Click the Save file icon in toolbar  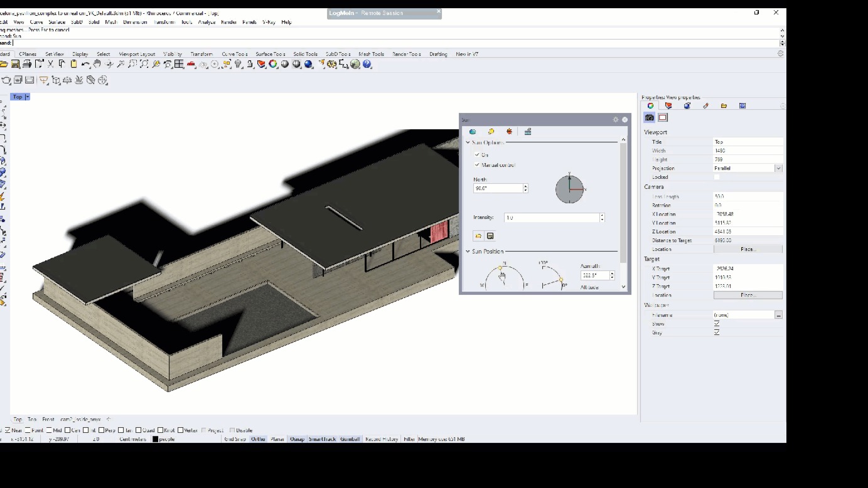[x=16, y=64]
